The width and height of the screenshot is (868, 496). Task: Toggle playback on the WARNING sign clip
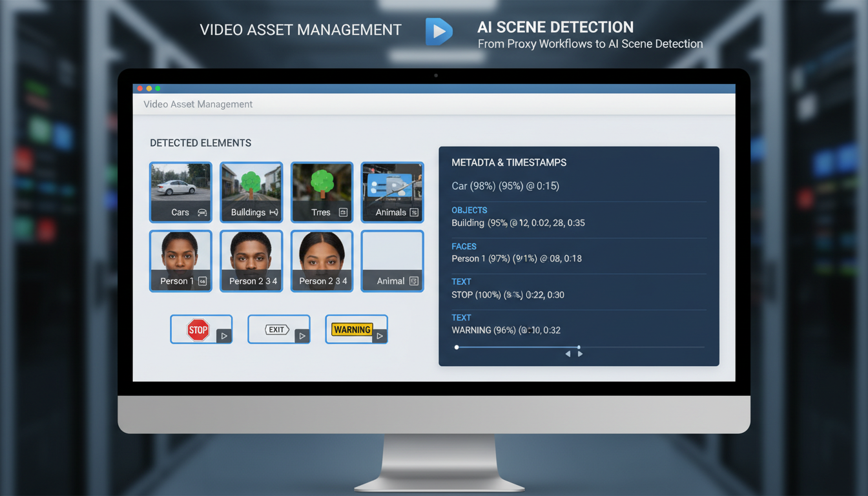pyautogui.click(x=379, y=335)
